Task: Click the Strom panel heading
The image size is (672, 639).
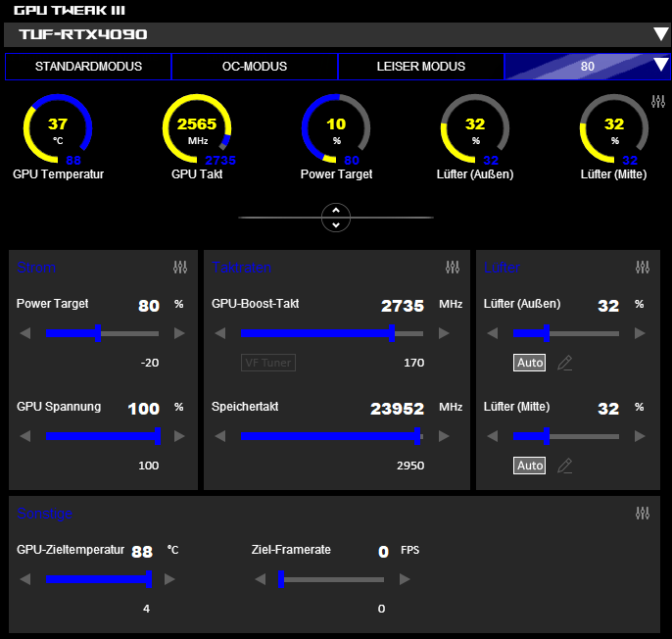Action: pos(36,268)
